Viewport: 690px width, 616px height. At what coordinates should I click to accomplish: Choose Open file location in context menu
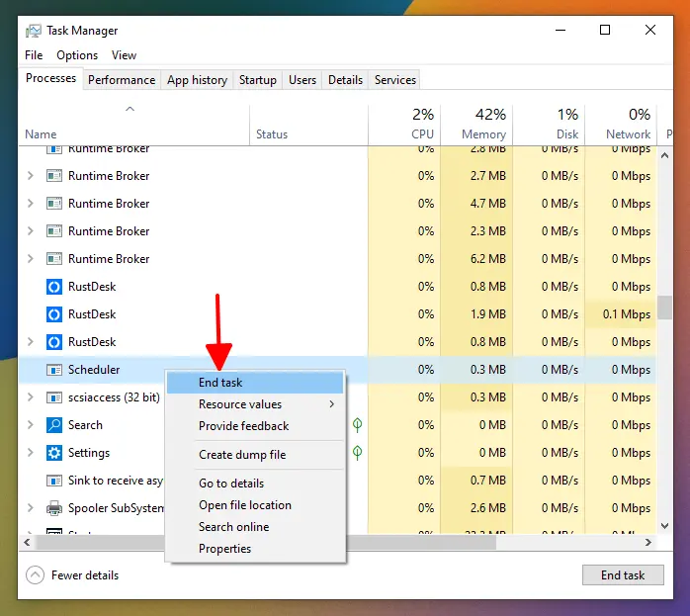point(255,505)
